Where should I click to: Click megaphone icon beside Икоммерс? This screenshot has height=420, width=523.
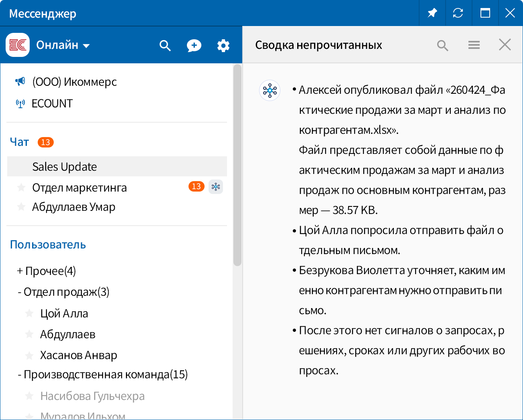click(x=20, y=81)
